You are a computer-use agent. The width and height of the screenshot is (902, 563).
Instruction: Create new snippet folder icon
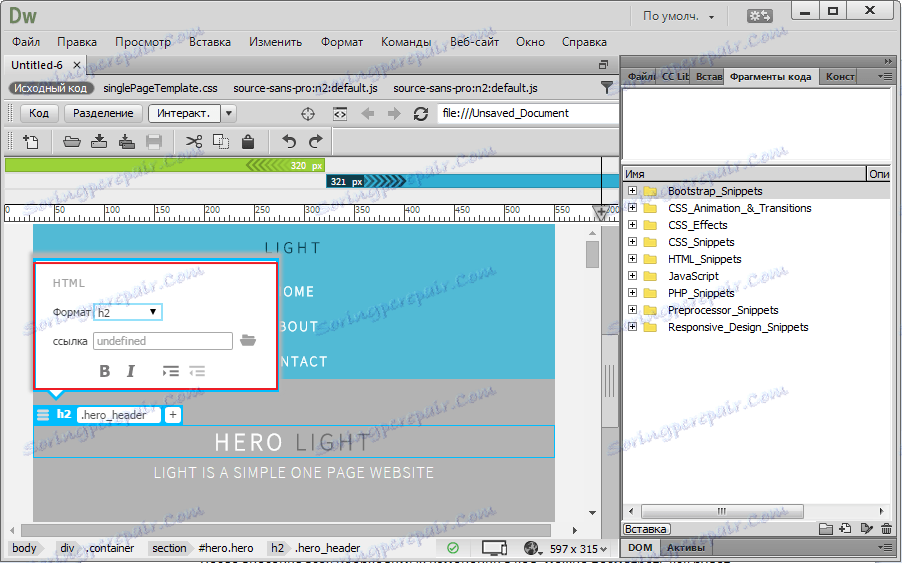pyautogui.click(x=826, y=528)
